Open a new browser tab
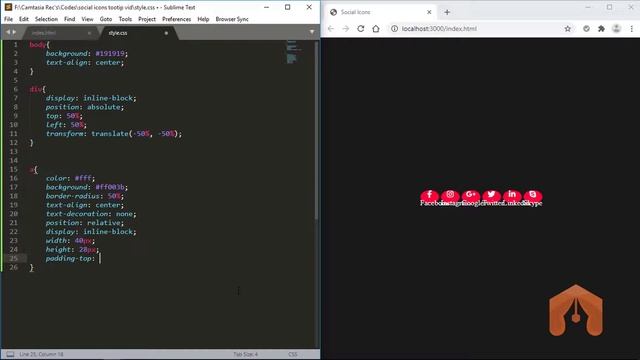 click(x=447, y=12)
